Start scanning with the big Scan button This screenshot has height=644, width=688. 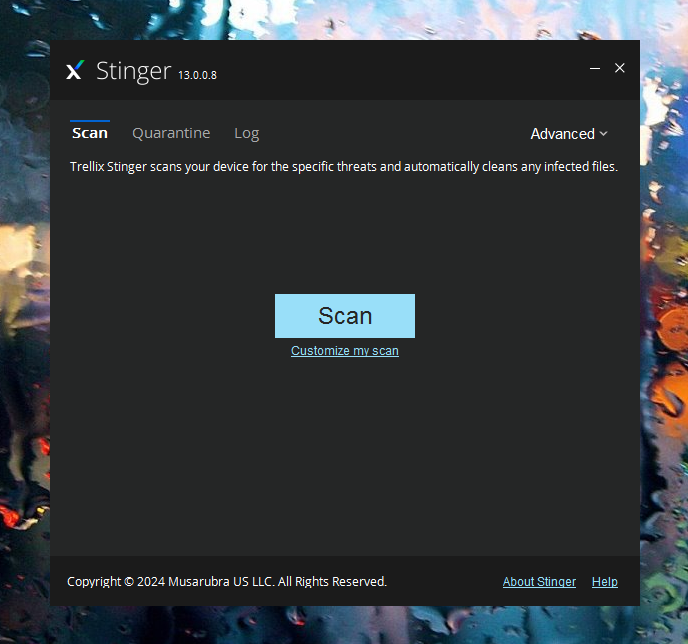(345, 316)
